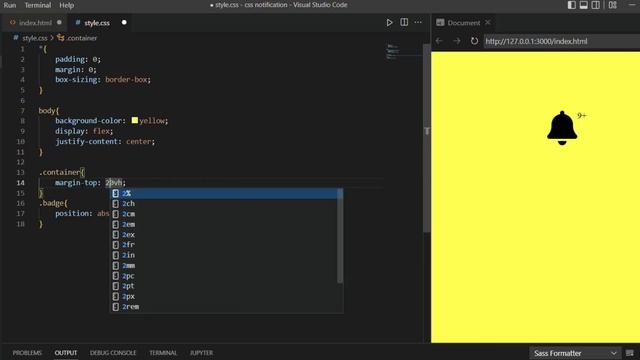Click the border-box value on line 4
Image resolution: width=640 pixels, height=360 pixels.
click(126, 80)
